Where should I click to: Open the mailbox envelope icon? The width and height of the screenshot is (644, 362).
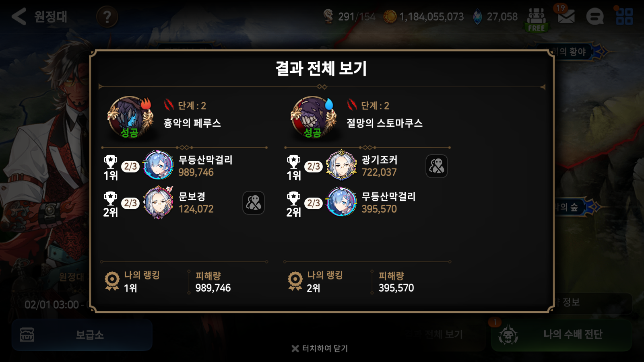pyautogui.click(x=566, y=17)
